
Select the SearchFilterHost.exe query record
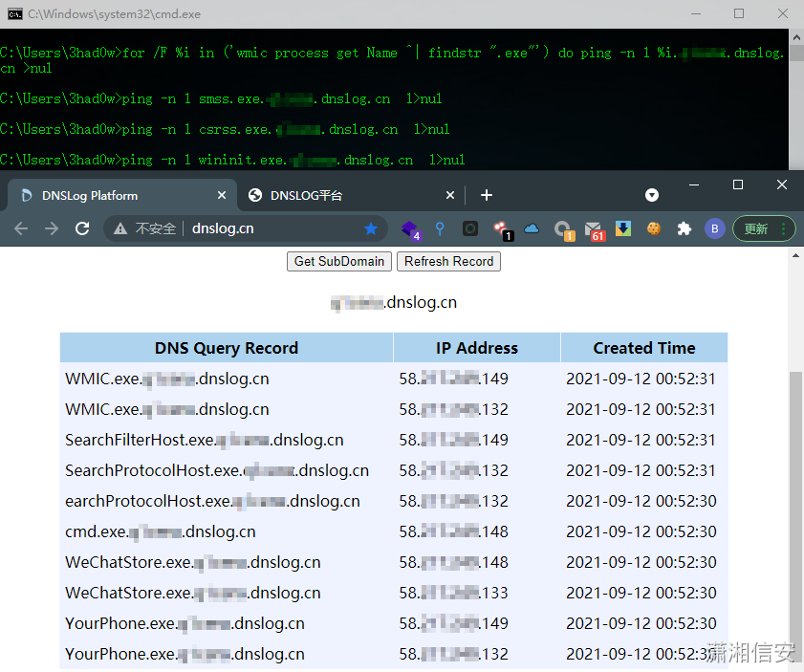(x=204, y=440)
